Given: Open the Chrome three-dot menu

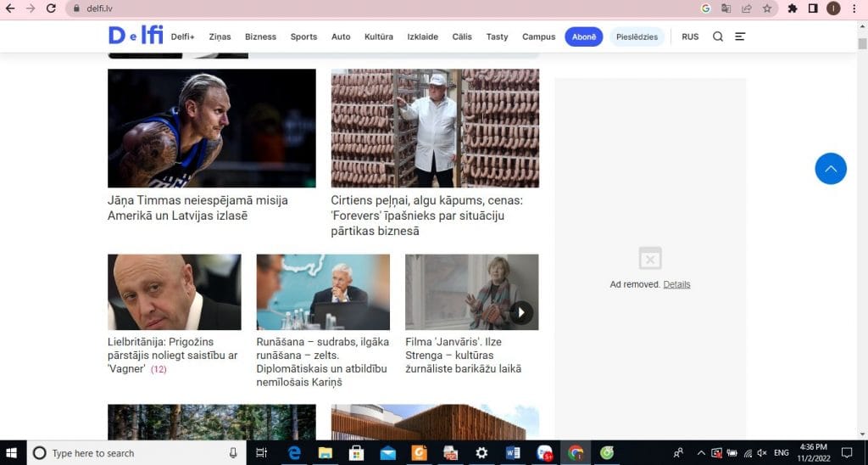Looking at the screenshot, I should point(854,8).
